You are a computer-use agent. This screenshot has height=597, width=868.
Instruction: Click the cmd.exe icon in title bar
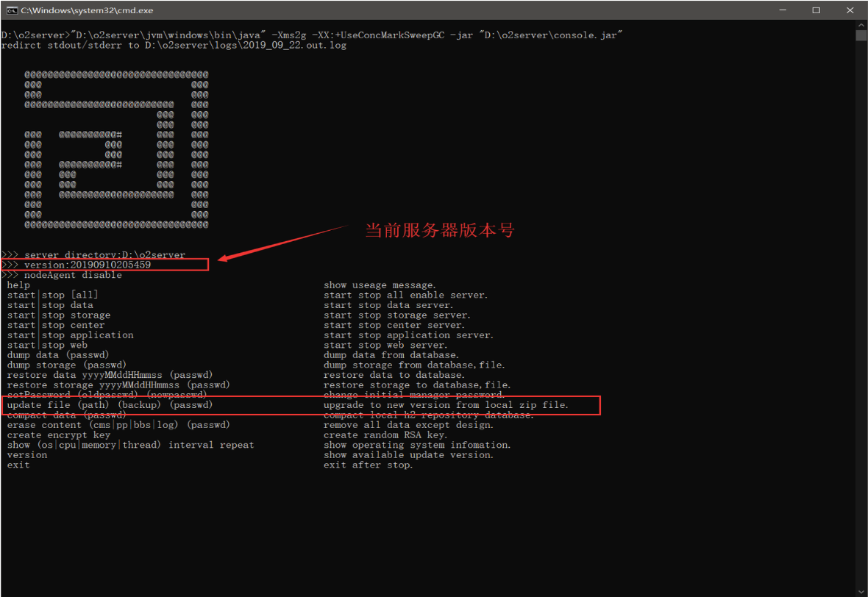point(12,10)
